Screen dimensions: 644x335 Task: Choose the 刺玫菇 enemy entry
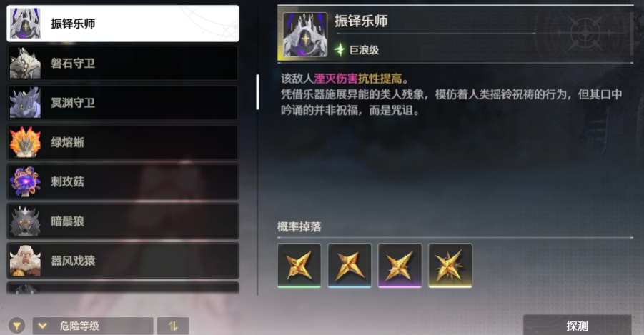pyautogui.click(x=123, y=181)
